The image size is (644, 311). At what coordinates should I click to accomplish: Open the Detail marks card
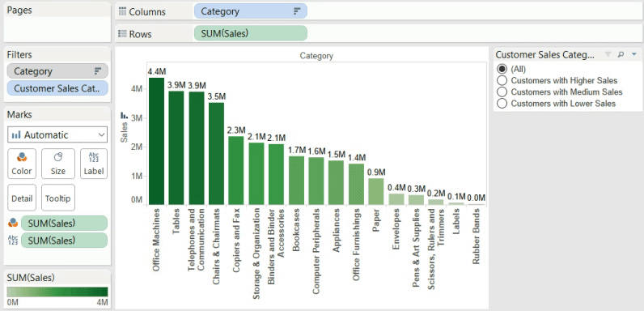point(22,198)
